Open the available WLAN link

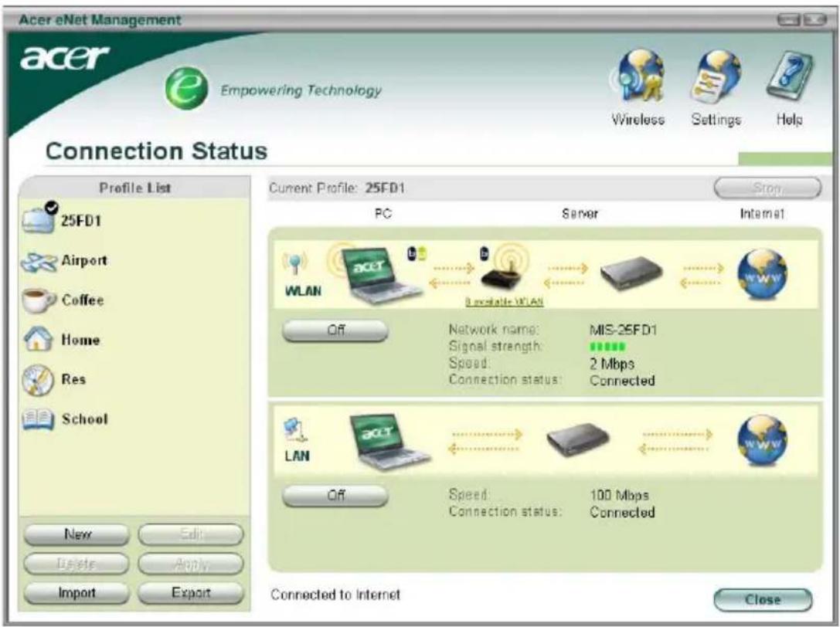504,302
